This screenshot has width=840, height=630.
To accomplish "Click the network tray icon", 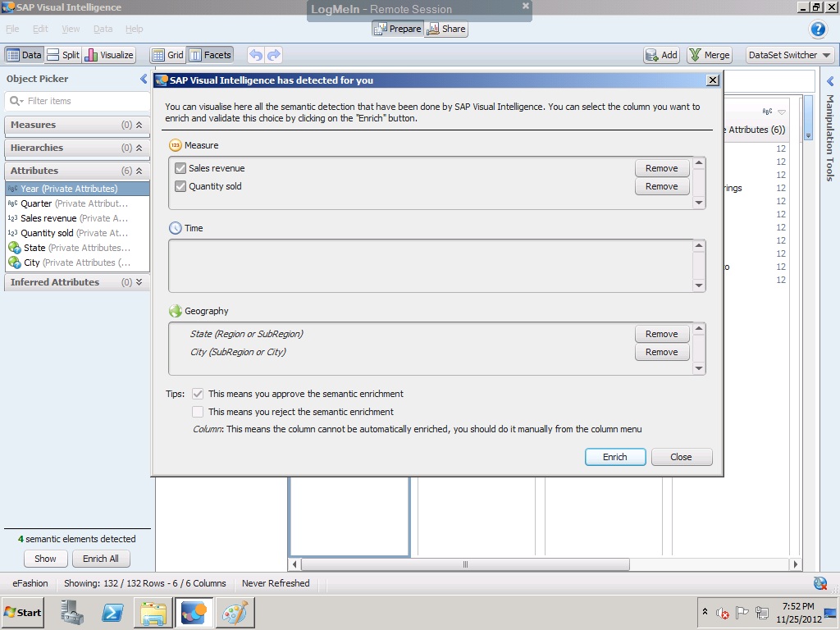I will [x=762, y=612].
